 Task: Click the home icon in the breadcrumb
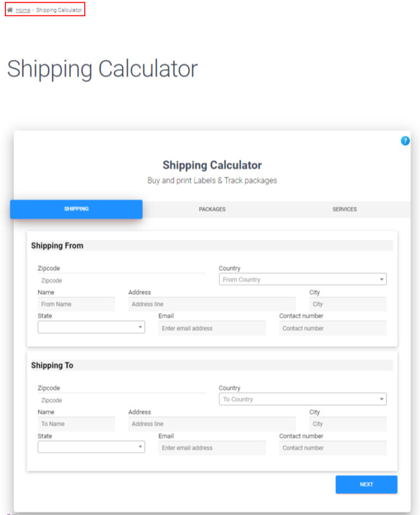(10, 9)
